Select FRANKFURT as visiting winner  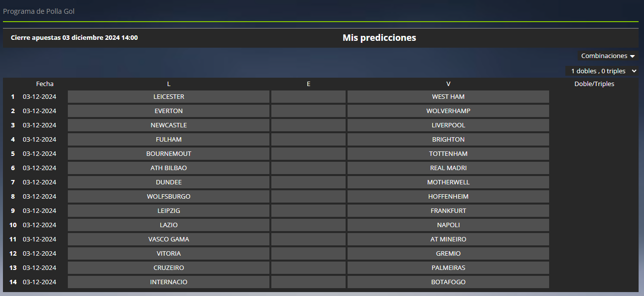(x=448, y=211)
